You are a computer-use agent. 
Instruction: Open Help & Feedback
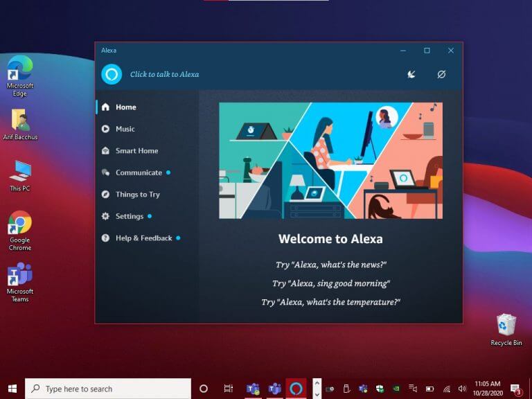tap(148, 238)
